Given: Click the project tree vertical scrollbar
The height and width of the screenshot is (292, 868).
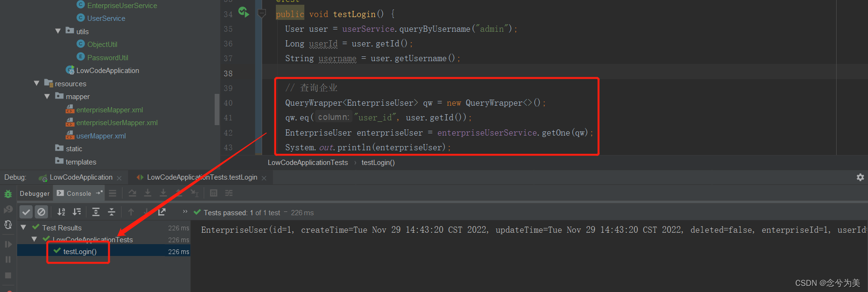Looking at the screenshot, I should [x=217, y=109].
